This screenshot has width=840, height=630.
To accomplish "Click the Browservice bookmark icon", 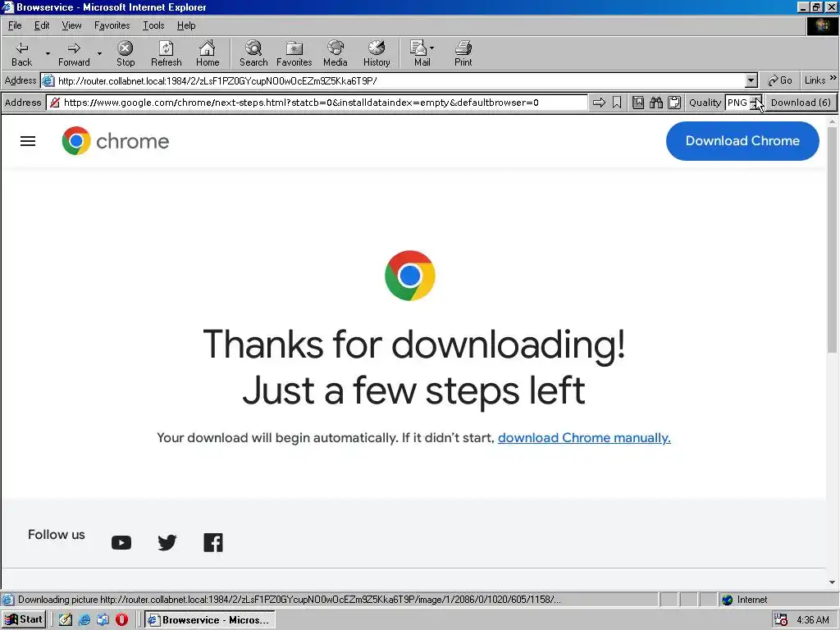I will pos(617,103).
